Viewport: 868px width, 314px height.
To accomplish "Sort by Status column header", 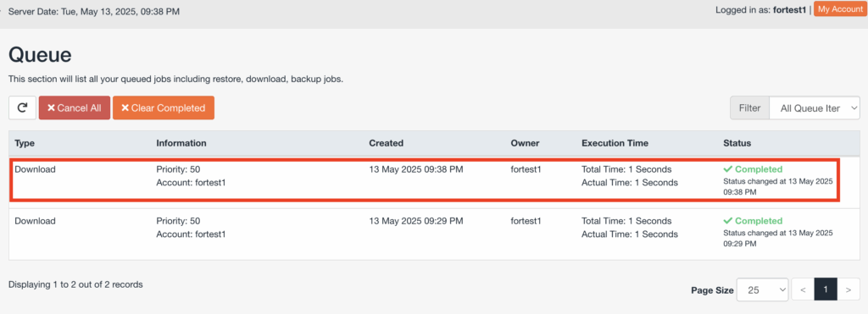I will 737,143.
